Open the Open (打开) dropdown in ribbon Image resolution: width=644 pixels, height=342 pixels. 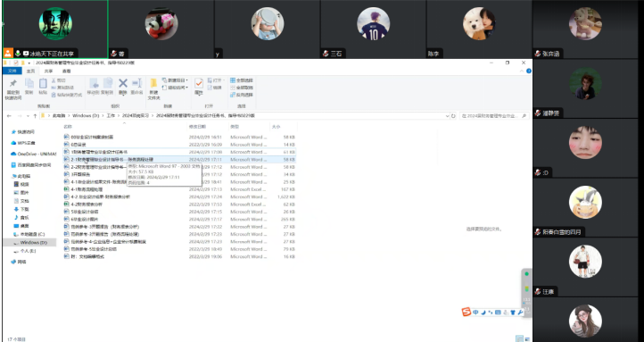click(216, 80)
